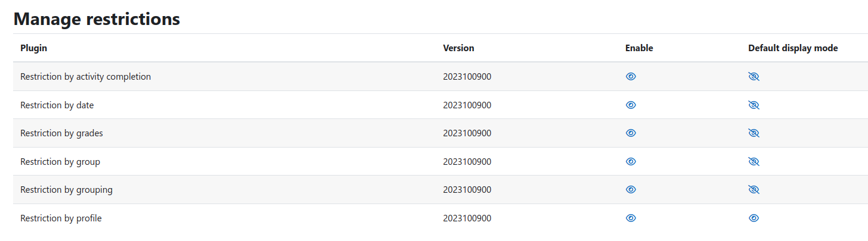Click the Version column header

458,48
